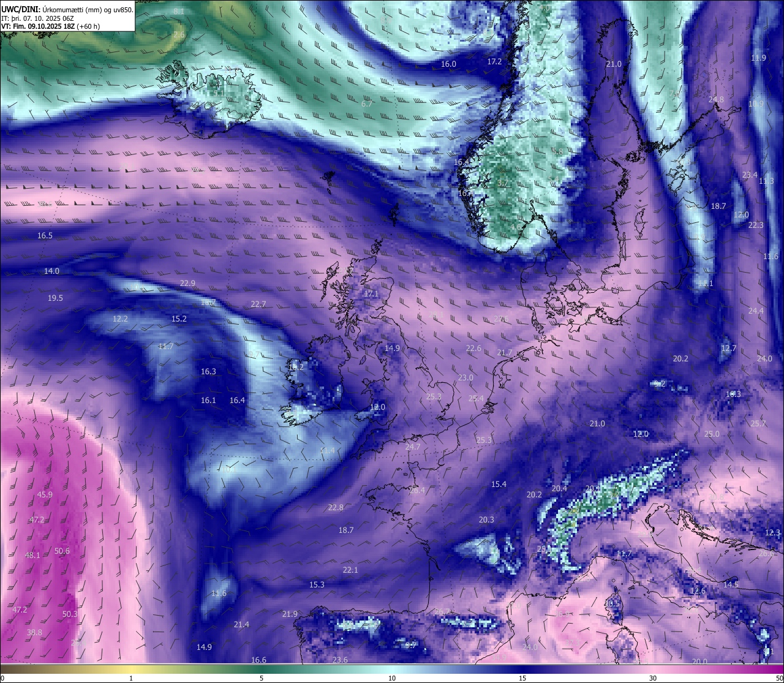Click the 12.2 value label
This screenshot has height=683, width=784.
pyautogui.click(x=120, y=319)
